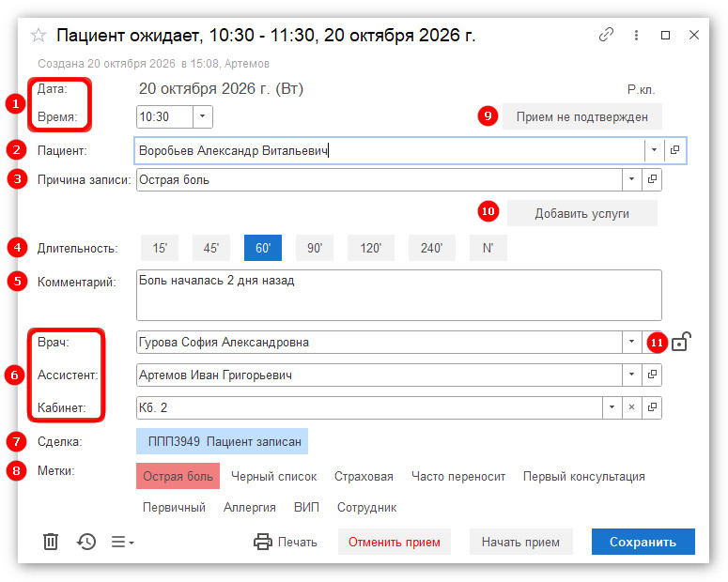Open patient card for Воробьев Александр Витальевич
The height and width of the screenshot is (582, 728).
coord(675,150)
